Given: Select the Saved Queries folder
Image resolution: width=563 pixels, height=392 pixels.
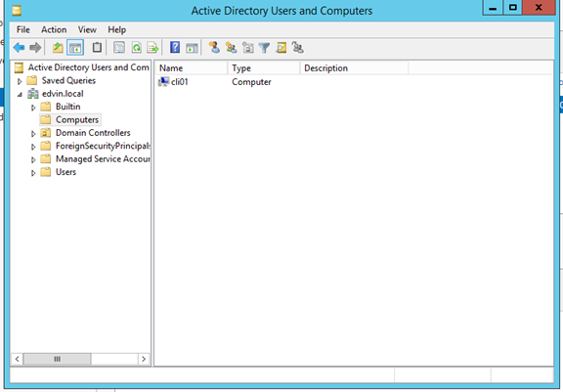Looking at the screenshot, I should pos(68,80).
